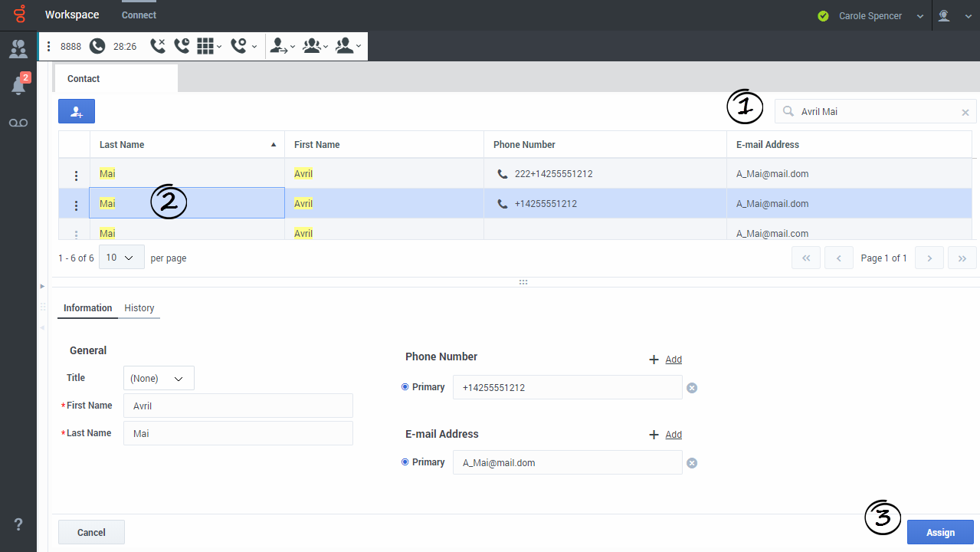Image resolution: width=980 pixels, height=552 pixels.
Task: Click the end call icon
Action: pos(157,46)
